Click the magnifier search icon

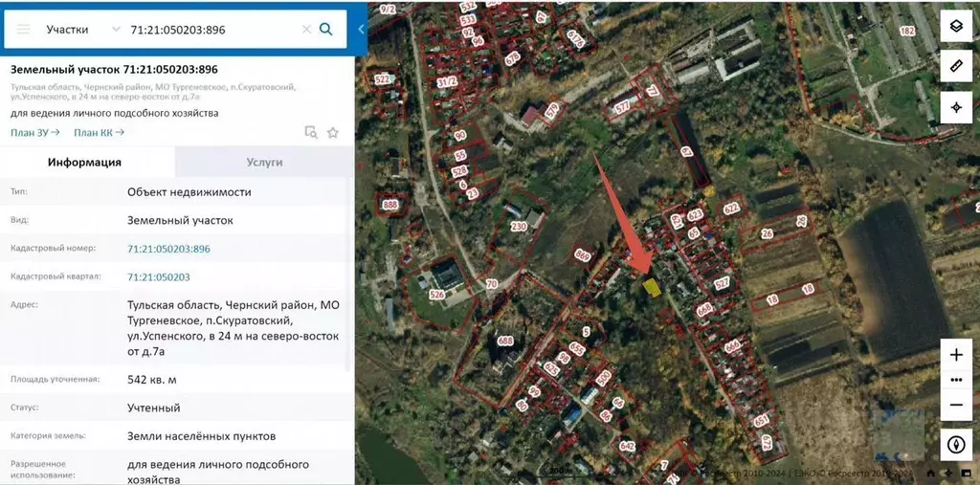pyautogui.click(x=325, y=30)
